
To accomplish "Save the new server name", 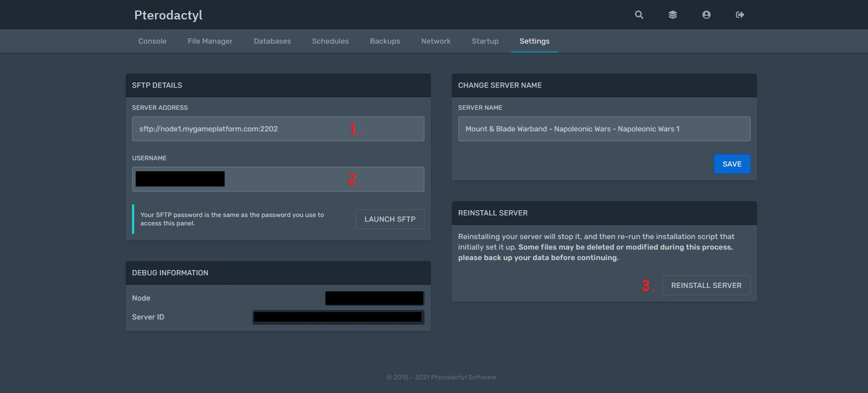I will click(x=732, y=164).
